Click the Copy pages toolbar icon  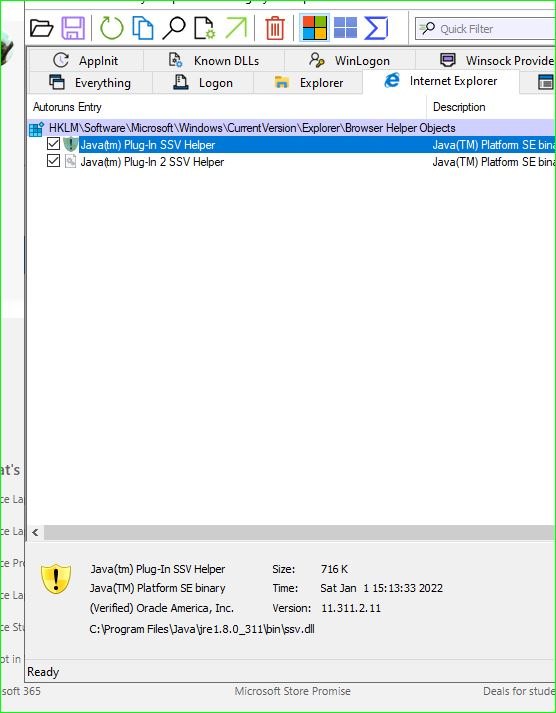click(x=143, y=28)
